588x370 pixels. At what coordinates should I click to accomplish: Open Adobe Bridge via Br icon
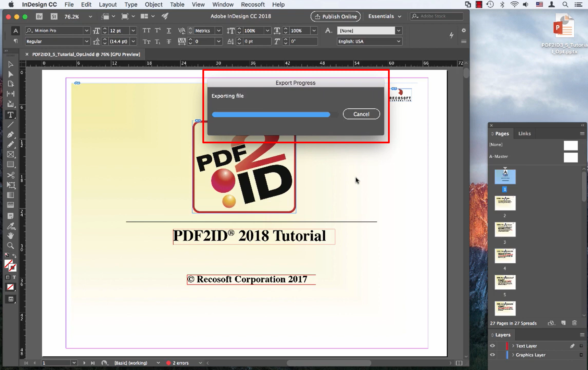click(x=39, y=16)
